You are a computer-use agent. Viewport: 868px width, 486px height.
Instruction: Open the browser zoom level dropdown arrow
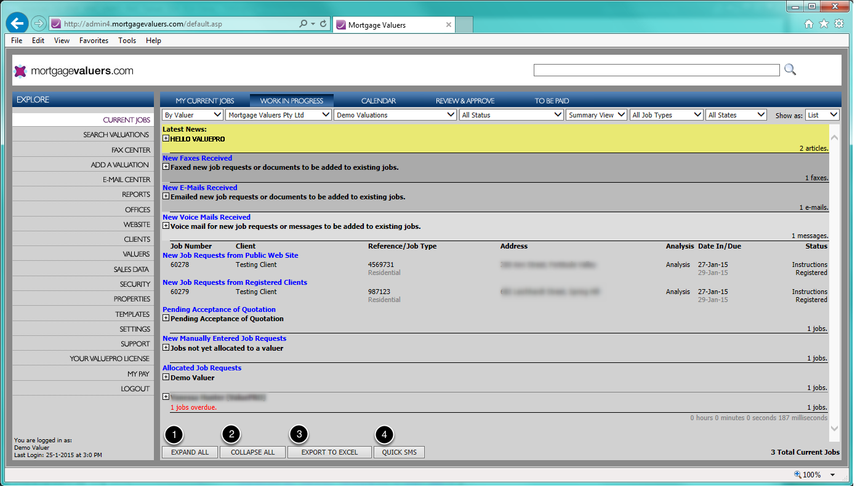[832, 475]
